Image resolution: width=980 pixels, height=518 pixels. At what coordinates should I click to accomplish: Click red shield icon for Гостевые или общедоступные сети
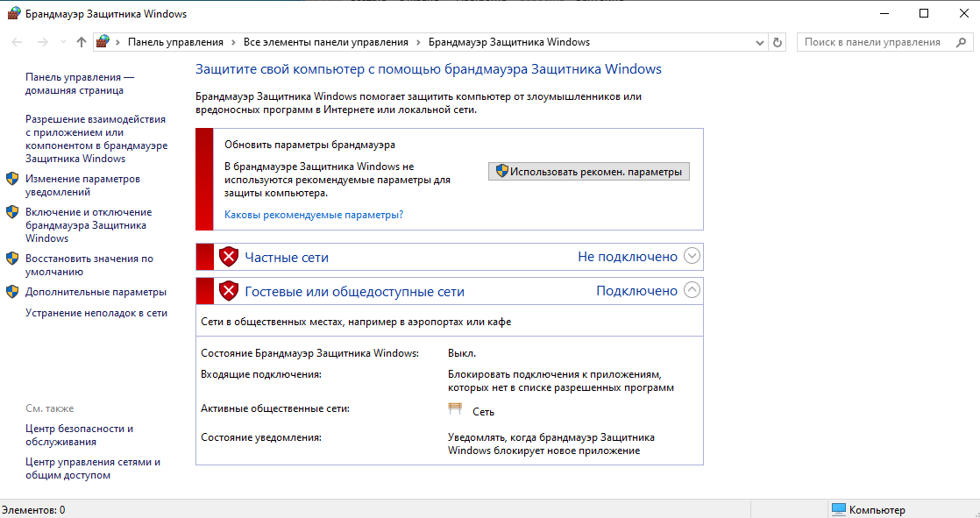tap(229, 291)
